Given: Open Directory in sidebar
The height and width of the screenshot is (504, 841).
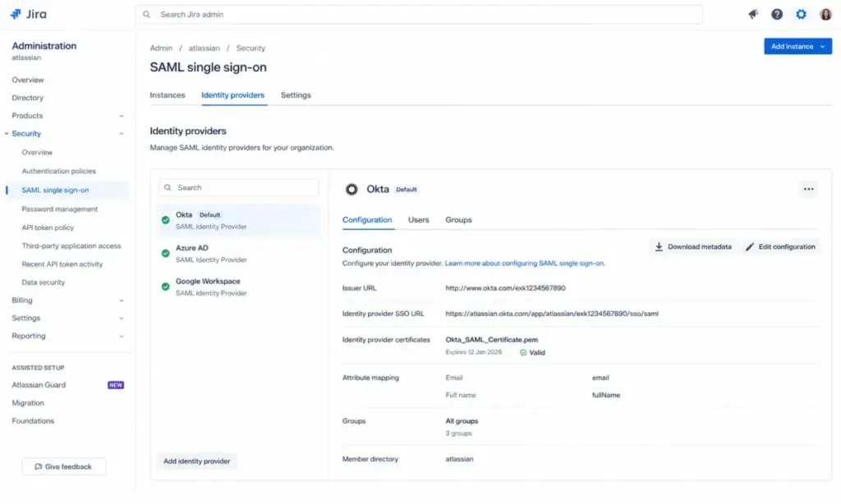Looking at the screenshot, I should point(27,98).
